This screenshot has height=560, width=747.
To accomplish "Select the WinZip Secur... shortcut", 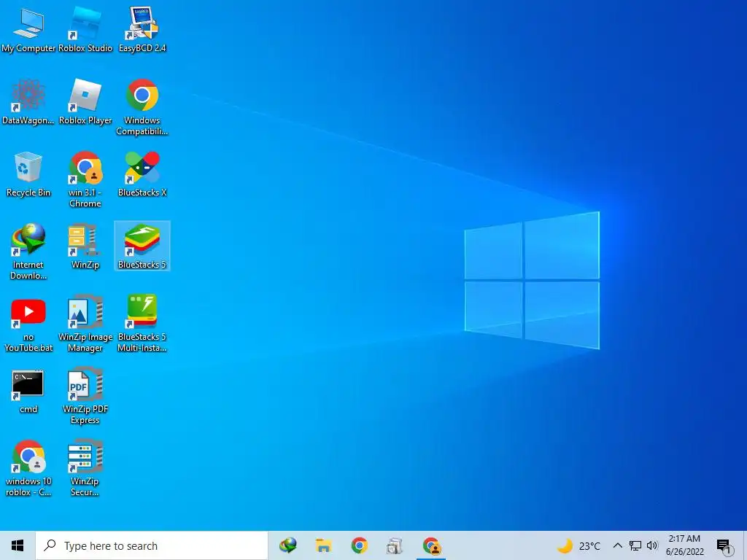I will click(x=85, y=469).
